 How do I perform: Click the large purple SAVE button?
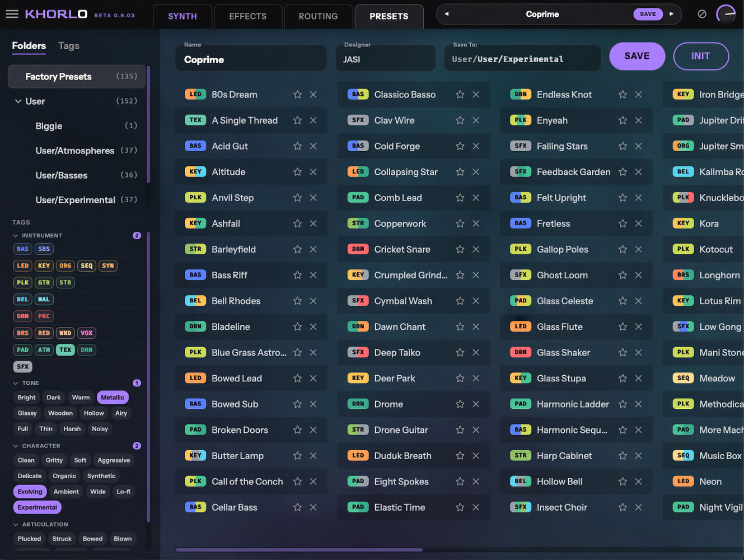point(637,56)
